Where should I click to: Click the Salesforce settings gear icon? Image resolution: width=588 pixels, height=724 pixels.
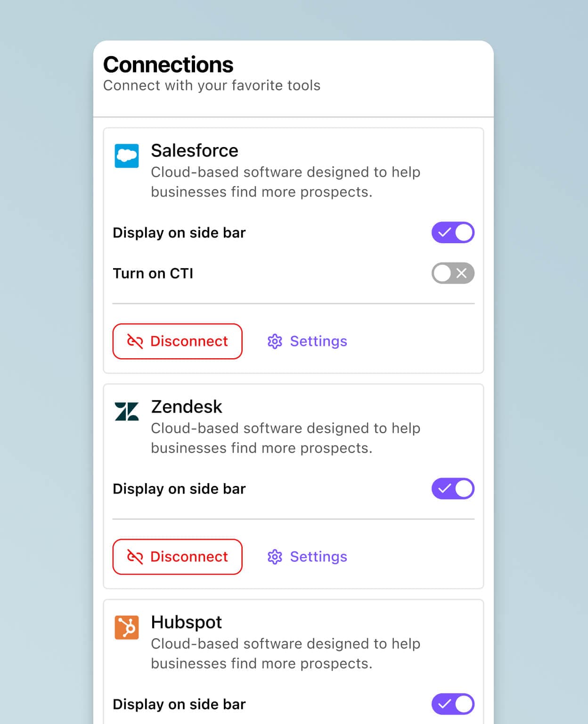[x=275, y=341]
